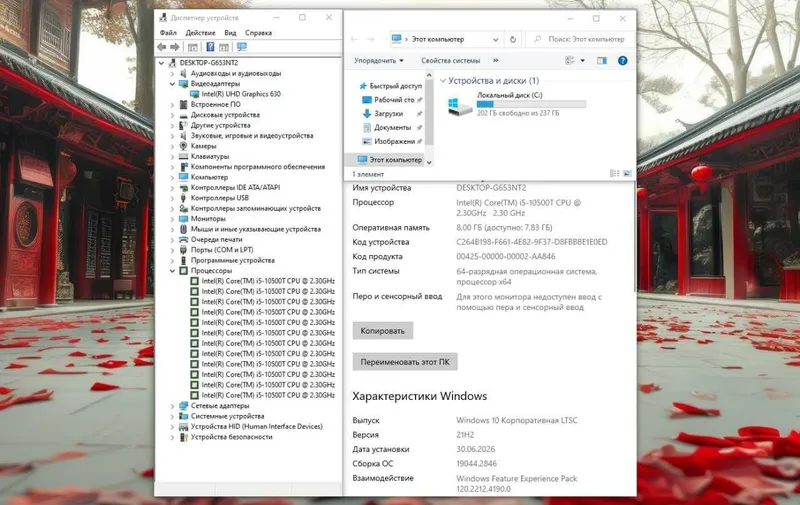Open the Действие menu

200,33
